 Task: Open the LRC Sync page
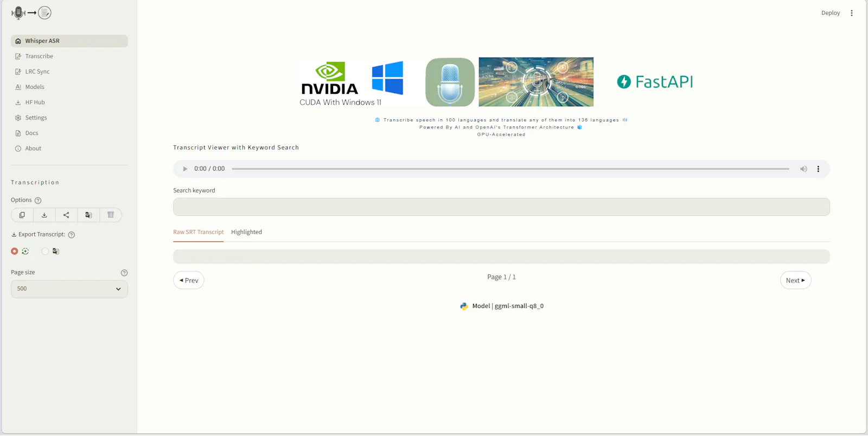click(x=69, y=72)
